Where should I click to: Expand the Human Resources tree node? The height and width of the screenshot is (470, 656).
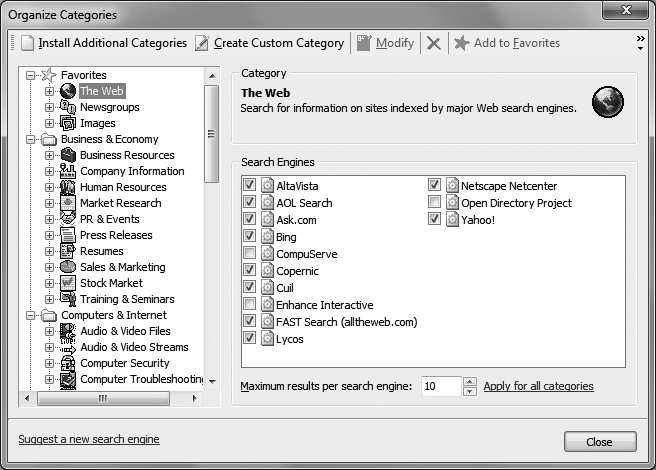coord(50,187)
